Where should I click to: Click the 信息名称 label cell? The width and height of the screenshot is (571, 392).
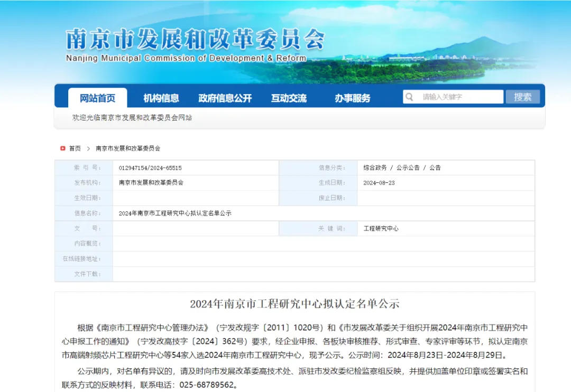[x=84, y=213]
